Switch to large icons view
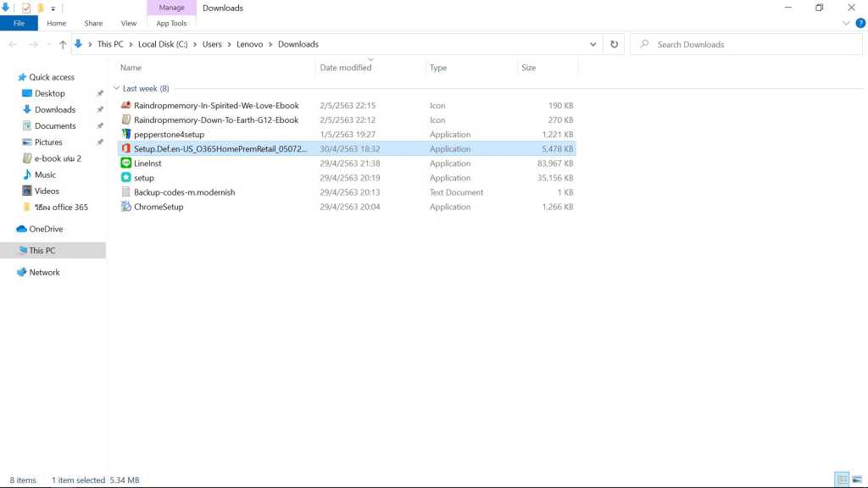The width and height of the screenshot is (868, 488). [858, 480]
